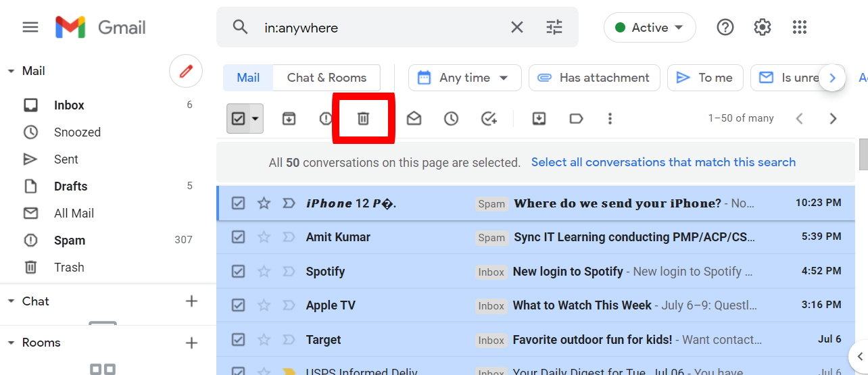Move selected conversations to Inbox
Screen dimensions: 868x375
pos(539,119)
